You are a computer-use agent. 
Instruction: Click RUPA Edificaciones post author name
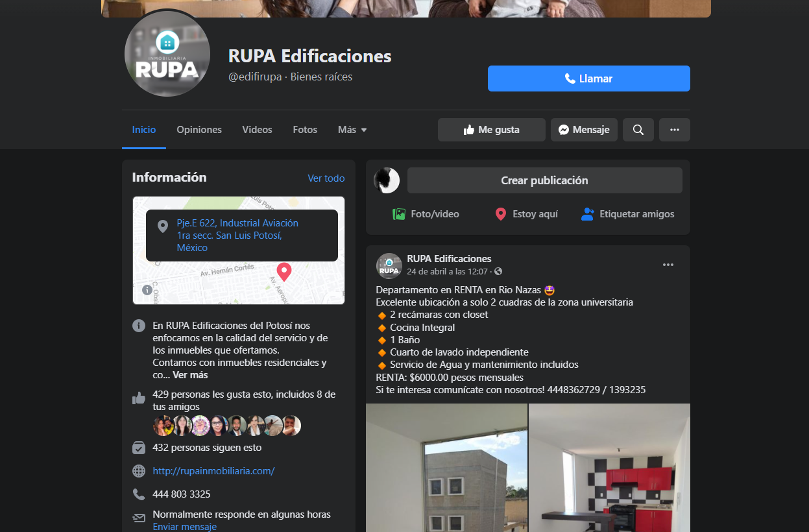449,259
